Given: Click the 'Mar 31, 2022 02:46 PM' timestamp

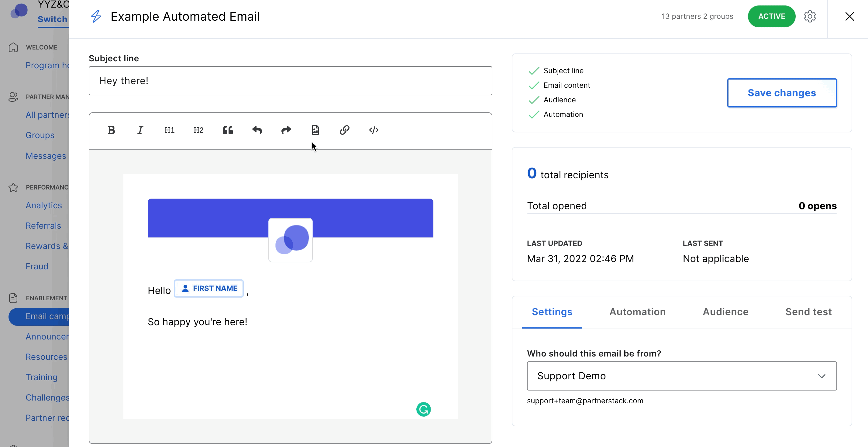Looking at the screenshot, I should 580,259.
